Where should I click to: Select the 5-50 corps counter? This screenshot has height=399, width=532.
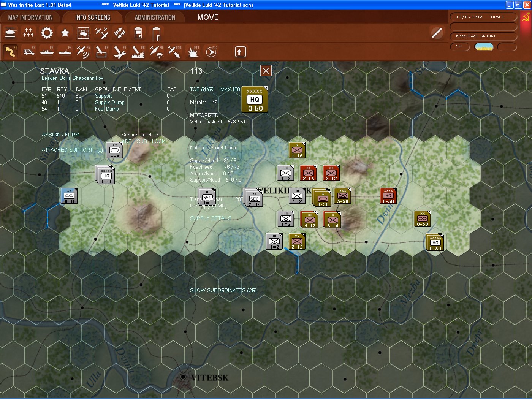click(x=343, y=196)
